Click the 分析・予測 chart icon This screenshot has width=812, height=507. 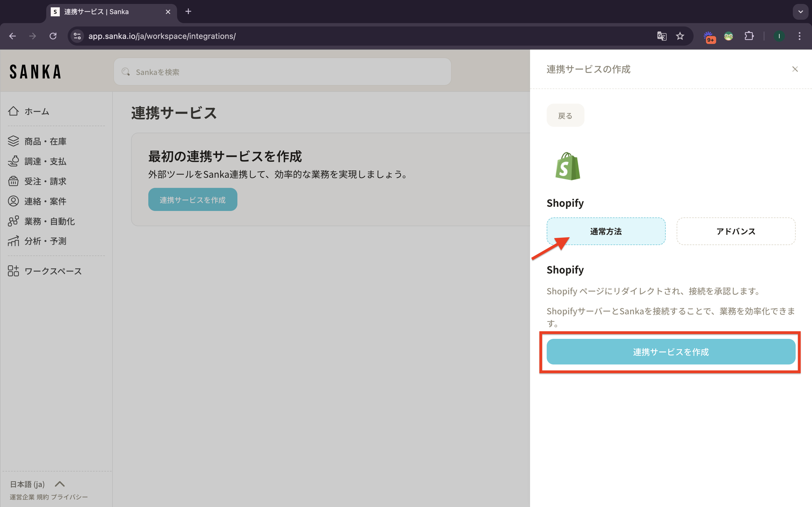[x=14, y=241]
